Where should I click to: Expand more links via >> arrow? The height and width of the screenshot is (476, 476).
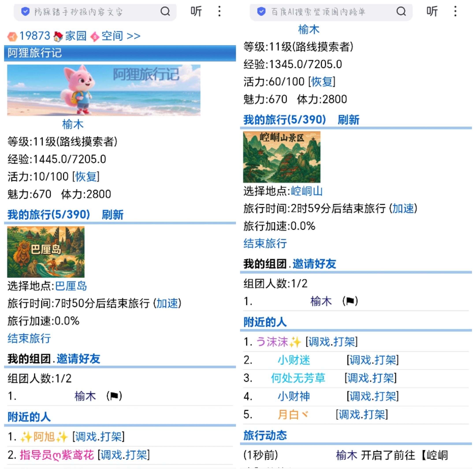(x=133, y=36)
